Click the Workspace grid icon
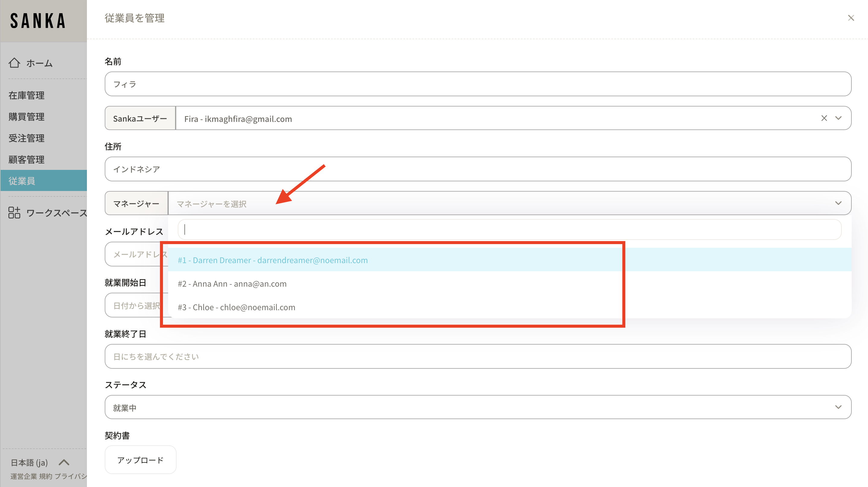Image resolution: width=868 pixels, height=487 pixels. (14, 212)
